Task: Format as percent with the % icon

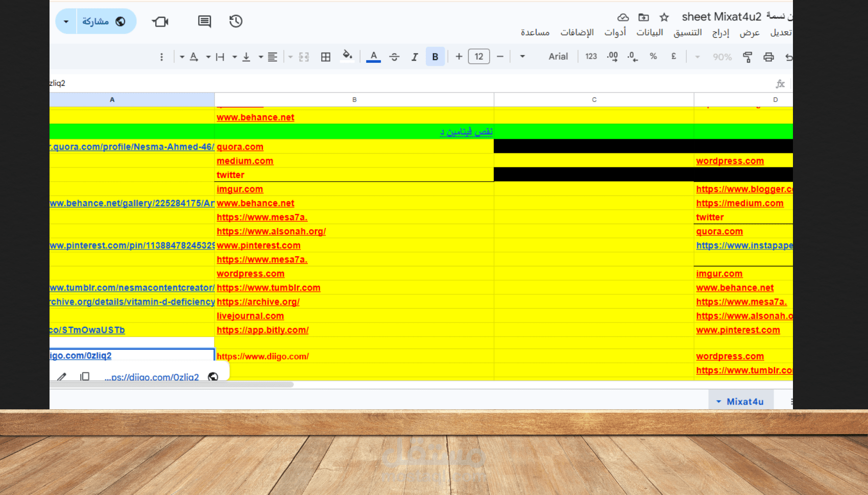Action: tap(654, 57)
